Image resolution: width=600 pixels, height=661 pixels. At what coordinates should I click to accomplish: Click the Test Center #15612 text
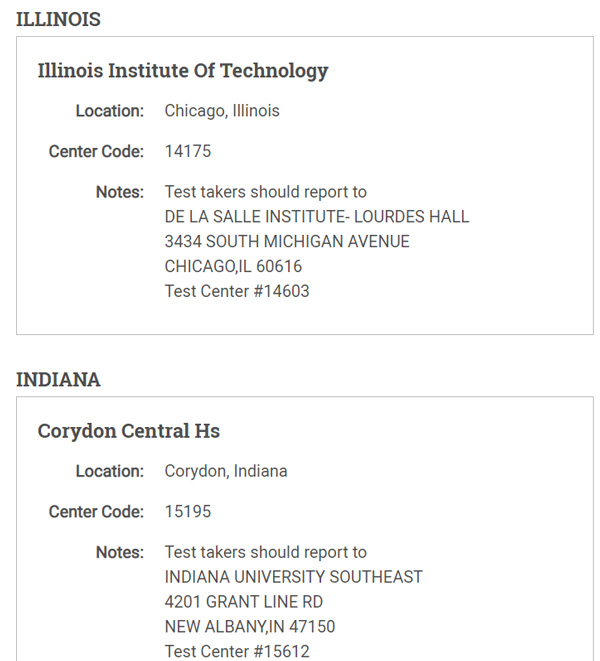(237, 652)
